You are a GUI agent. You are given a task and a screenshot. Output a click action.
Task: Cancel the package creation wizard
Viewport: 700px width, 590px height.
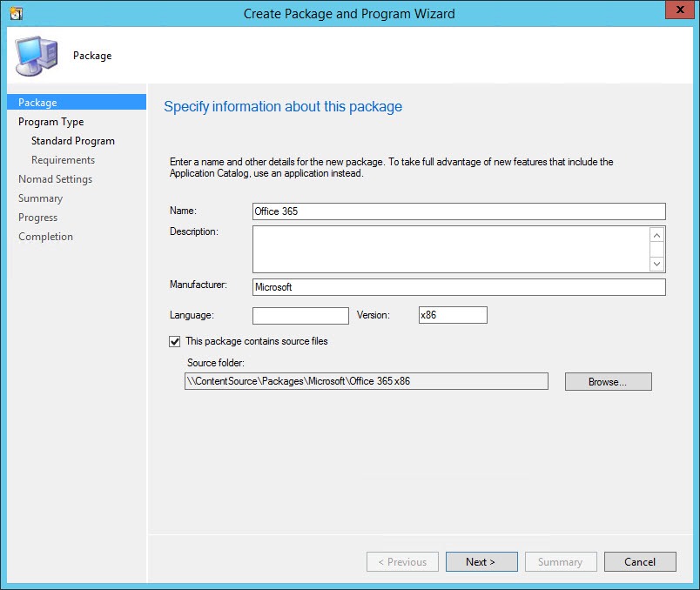pyautogui.click(x=640, y=562)
